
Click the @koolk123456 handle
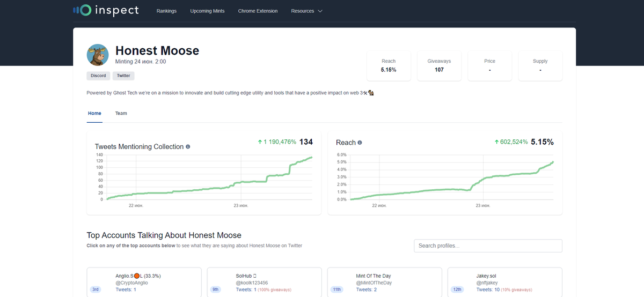click(252, 283)
